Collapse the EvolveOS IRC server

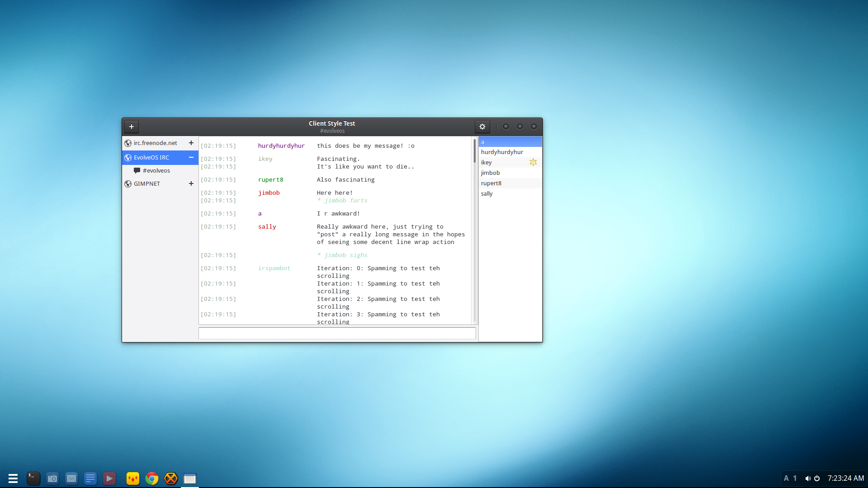[x=191, y=157]
